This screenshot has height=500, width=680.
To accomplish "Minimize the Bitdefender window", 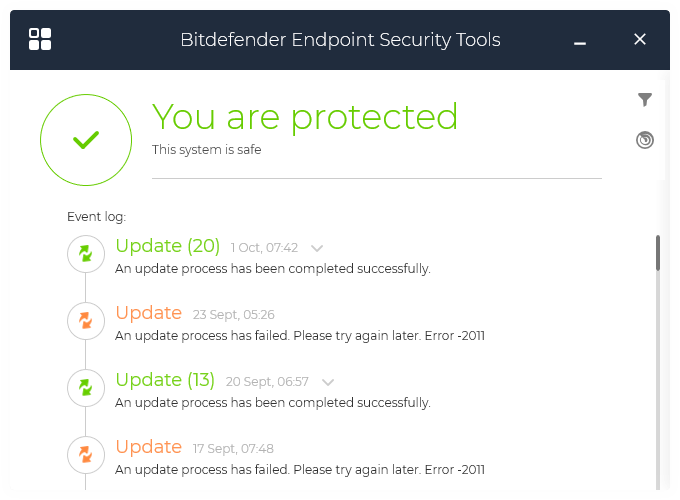I will (580, 40).
